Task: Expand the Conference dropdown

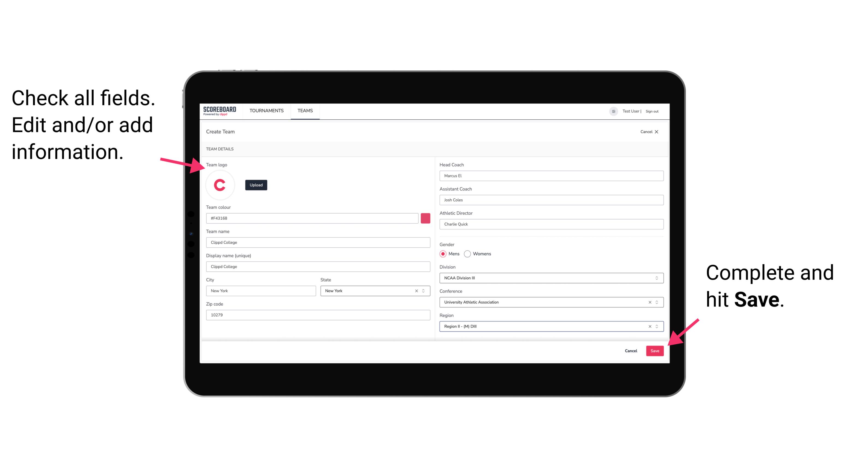Action: click(x=657, y=302)
